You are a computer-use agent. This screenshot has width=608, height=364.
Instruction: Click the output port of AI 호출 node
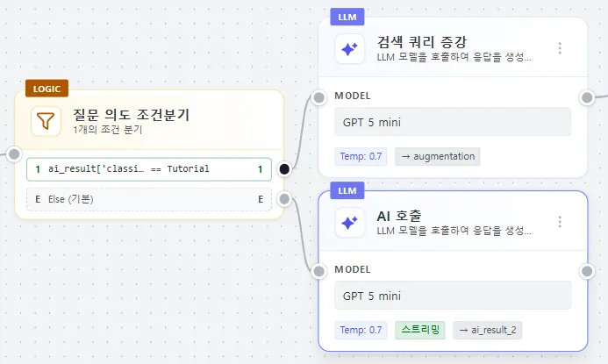point(587,271)
